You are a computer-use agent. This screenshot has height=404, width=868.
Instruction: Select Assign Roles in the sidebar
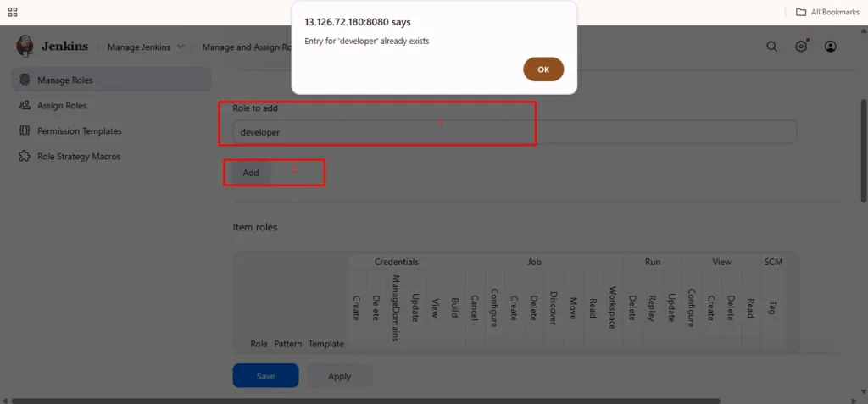click(x=62, y=106)
